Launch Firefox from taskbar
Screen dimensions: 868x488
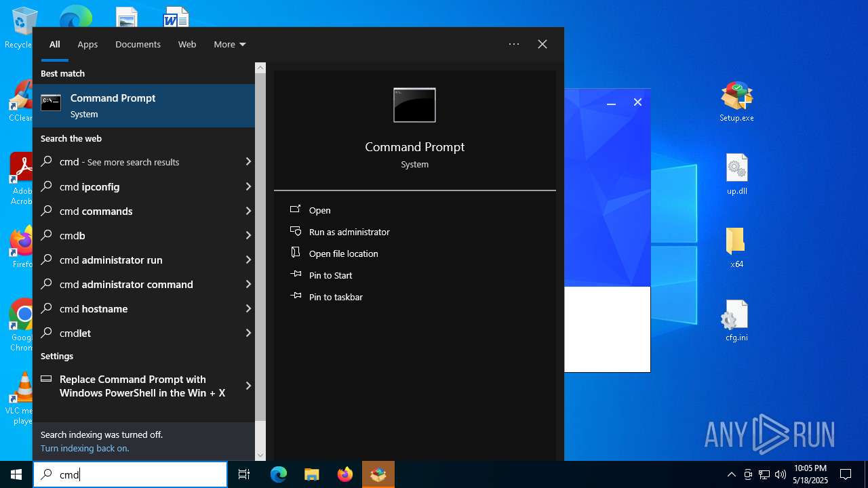pyautogui.click(x=345, y=474)
